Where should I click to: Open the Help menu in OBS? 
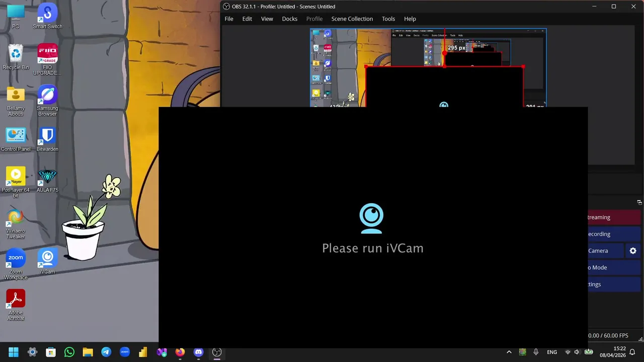tap(410, 19)
